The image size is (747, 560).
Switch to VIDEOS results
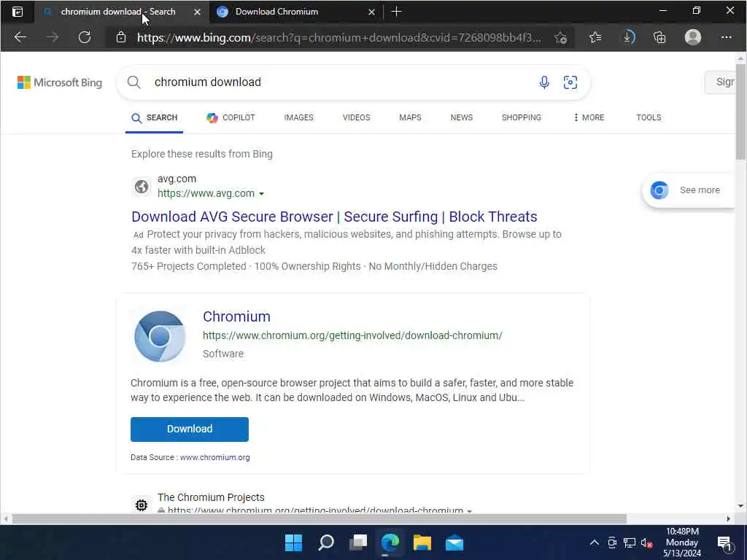point(356,117)
